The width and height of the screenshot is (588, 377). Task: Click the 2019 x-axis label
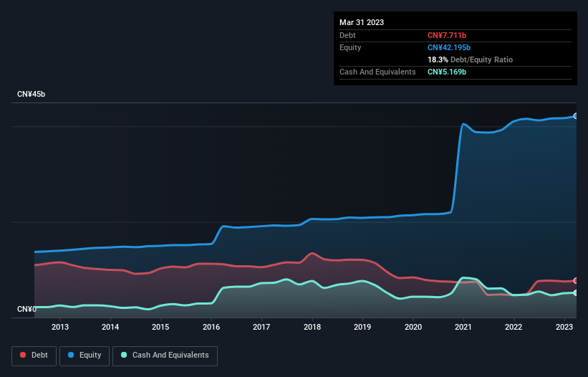[362, 327]
